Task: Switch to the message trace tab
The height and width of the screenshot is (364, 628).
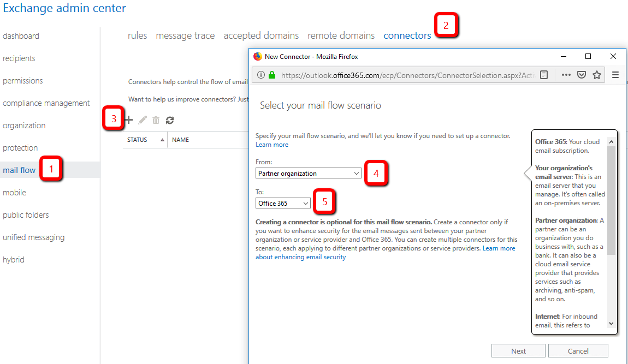Action: [185, 35]
